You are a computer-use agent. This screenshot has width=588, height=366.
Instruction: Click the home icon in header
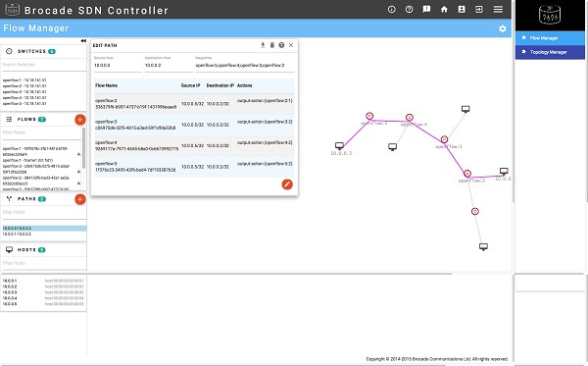tap(444, 10)
